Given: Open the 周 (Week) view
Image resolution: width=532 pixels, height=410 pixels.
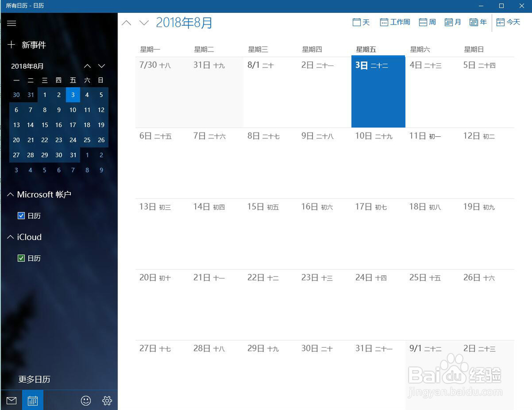Looking at the screenshot, I should click(x=427, y=22).
